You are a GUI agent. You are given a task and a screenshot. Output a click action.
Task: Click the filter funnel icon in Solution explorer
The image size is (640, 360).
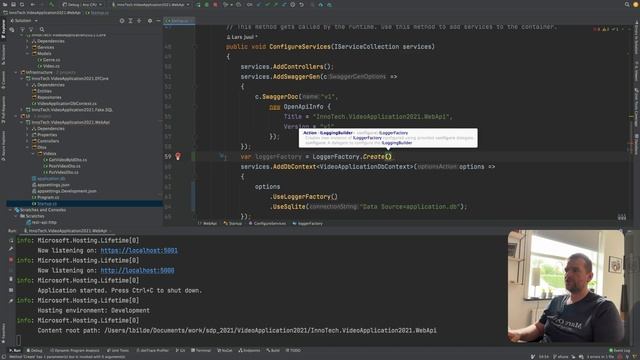coord(22,29)
